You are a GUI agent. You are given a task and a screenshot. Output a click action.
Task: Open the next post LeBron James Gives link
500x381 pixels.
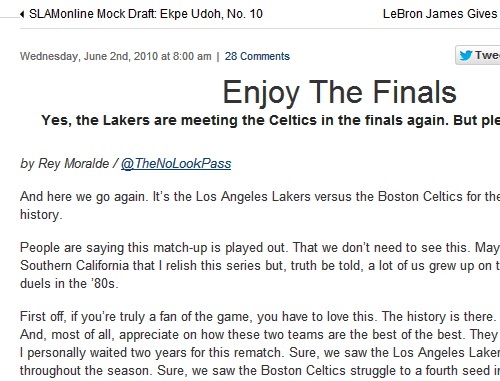pyautogui.click(x=441, y=14)
